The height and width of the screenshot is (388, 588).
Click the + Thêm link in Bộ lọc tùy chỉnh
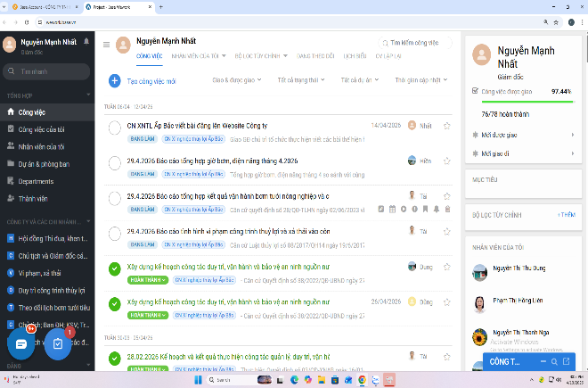coord(566,215)
